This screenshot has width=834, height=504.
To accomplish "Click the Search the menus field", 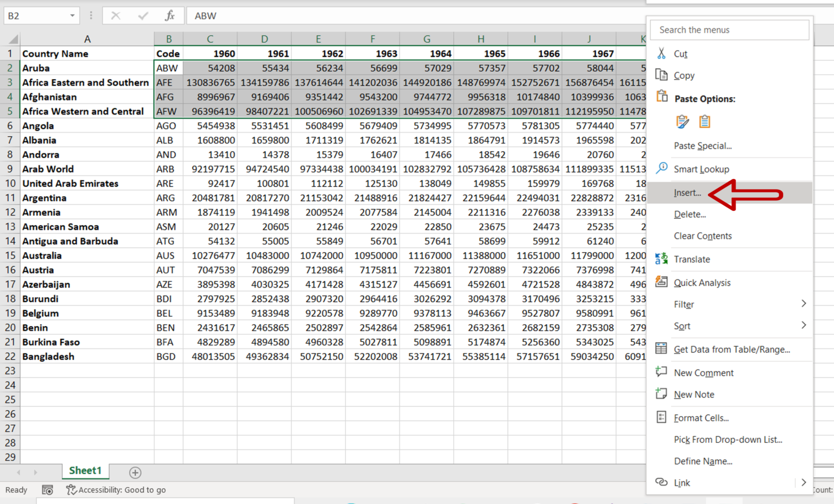I will (x=729, y=30).
